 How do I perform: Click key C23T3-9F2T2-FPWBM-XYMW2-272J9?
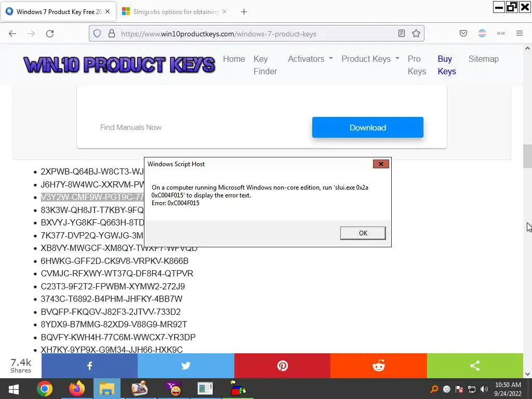point(113,286)
